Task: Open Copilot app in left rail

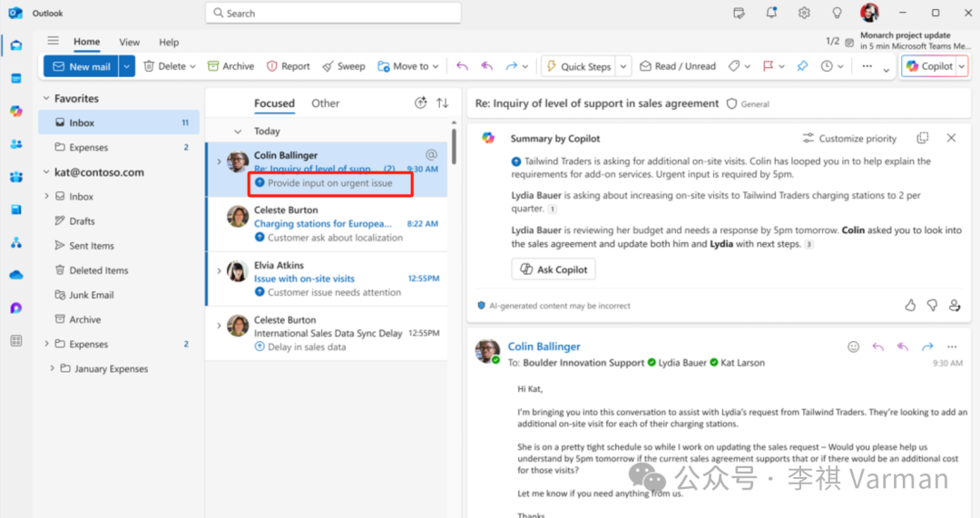Action: [16, 112]
